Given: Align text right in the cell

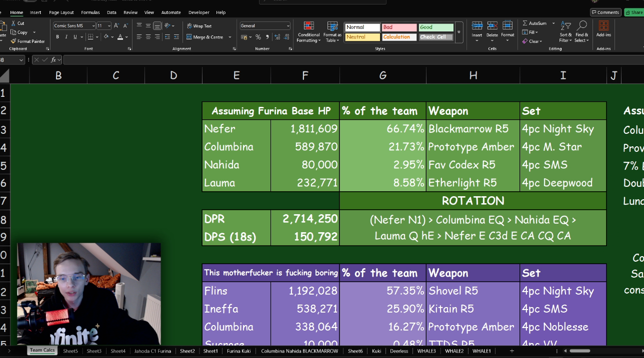Looking at the screenshot, I should coord(157,37).
